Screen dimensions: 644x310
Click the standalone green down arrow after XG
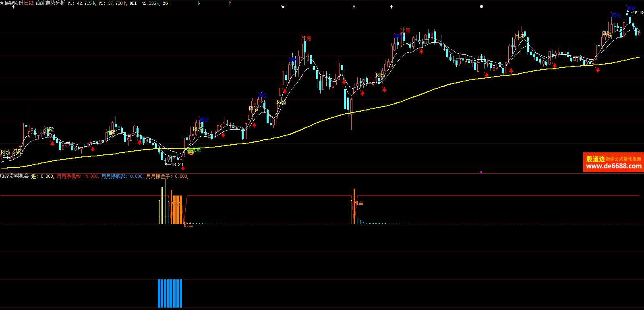[x=199, y=3]
